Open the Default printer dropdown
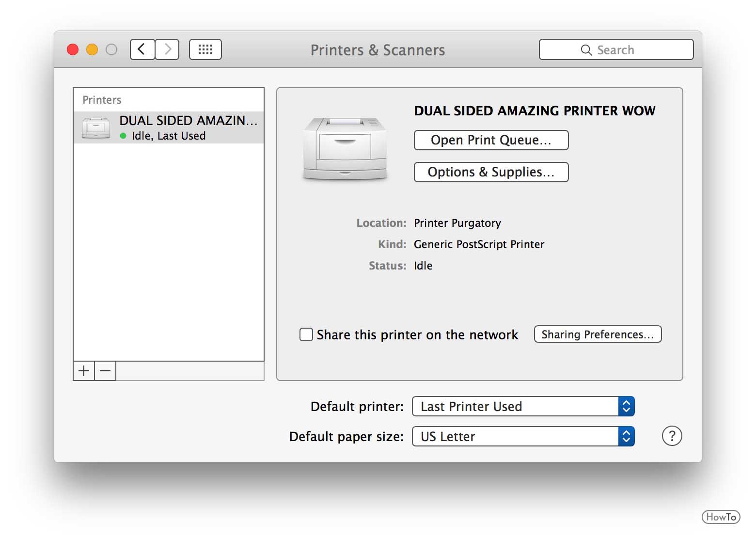 (x=523, y=406)
